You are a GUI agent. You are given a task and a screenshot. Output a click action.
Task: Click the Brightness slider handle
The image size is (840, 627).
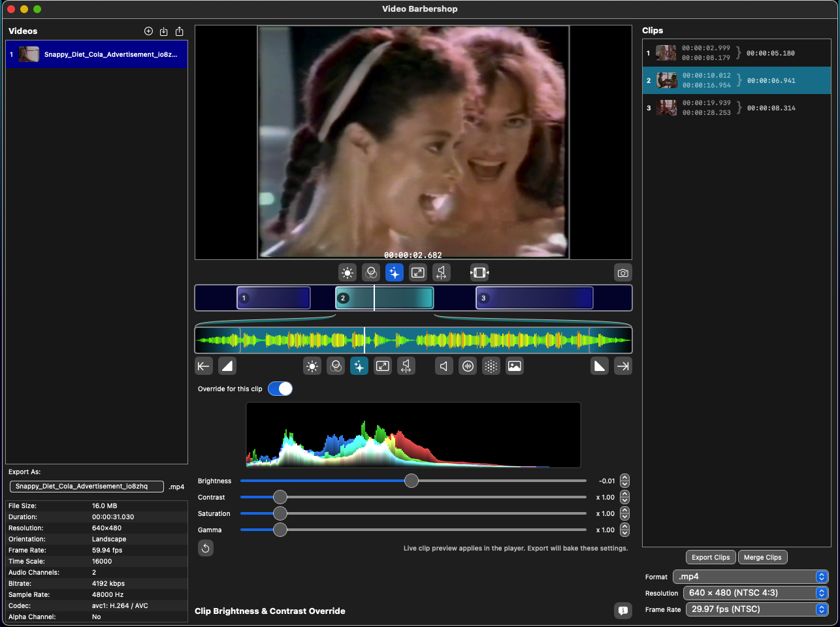point(411,481)
